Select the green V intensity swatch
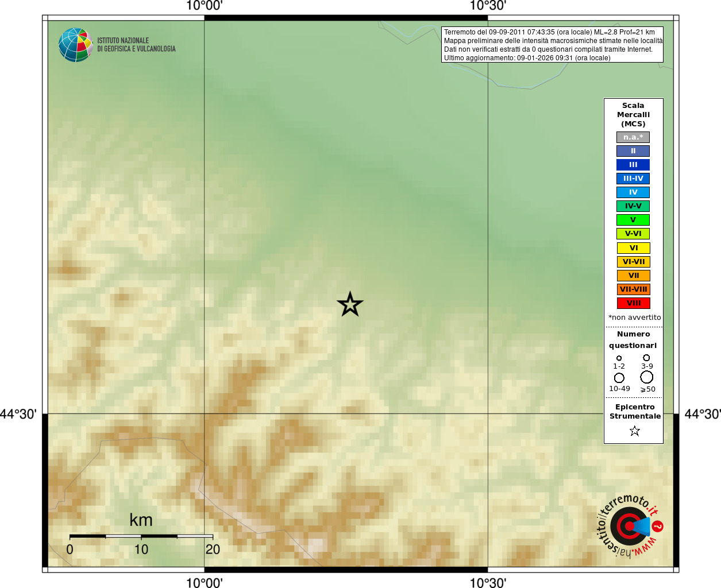721x588 pixels. tap(633, 220)
